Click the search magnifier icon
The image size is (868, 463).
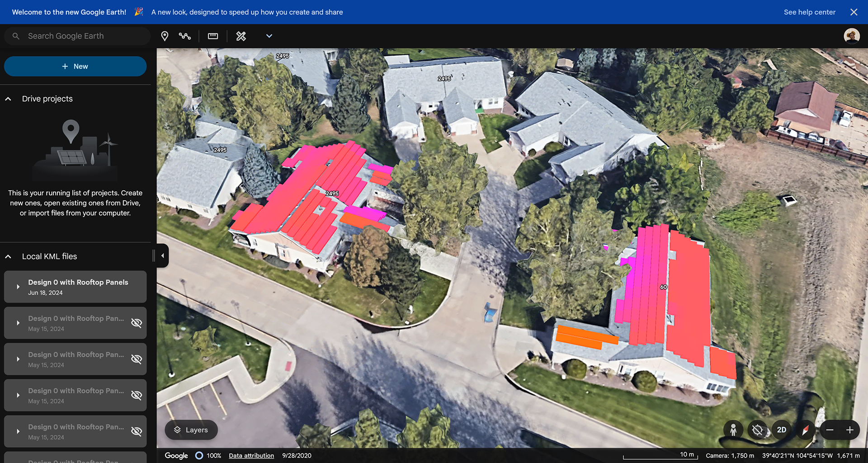point(16,36)
